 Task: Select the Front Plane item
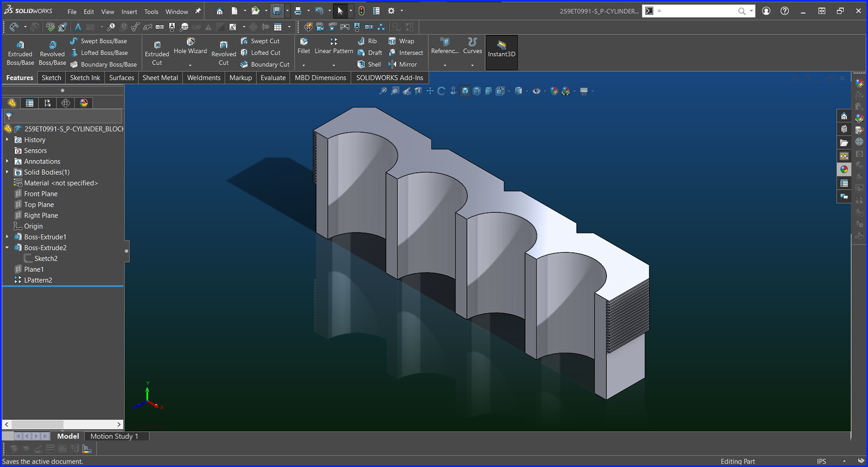coord(41,194)
